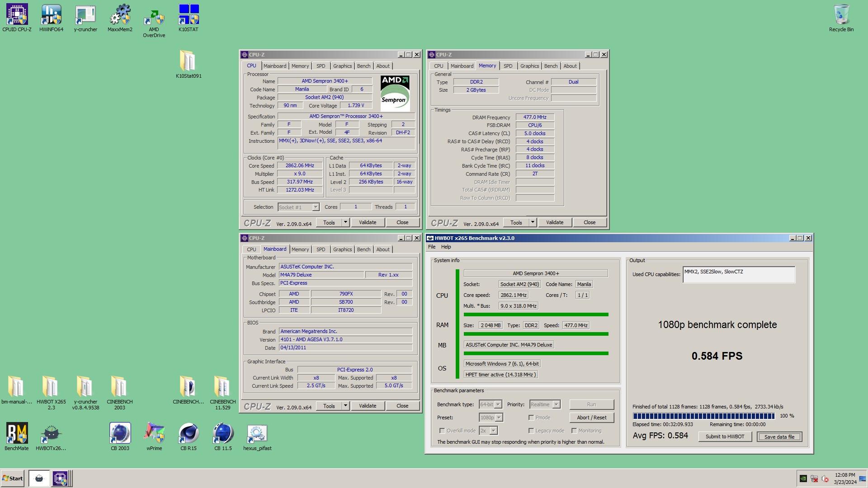Screen dimensions: 868x488
Task: Open the y-cruncher v0.8.4.9538 folder
Action: coord(85,393)
